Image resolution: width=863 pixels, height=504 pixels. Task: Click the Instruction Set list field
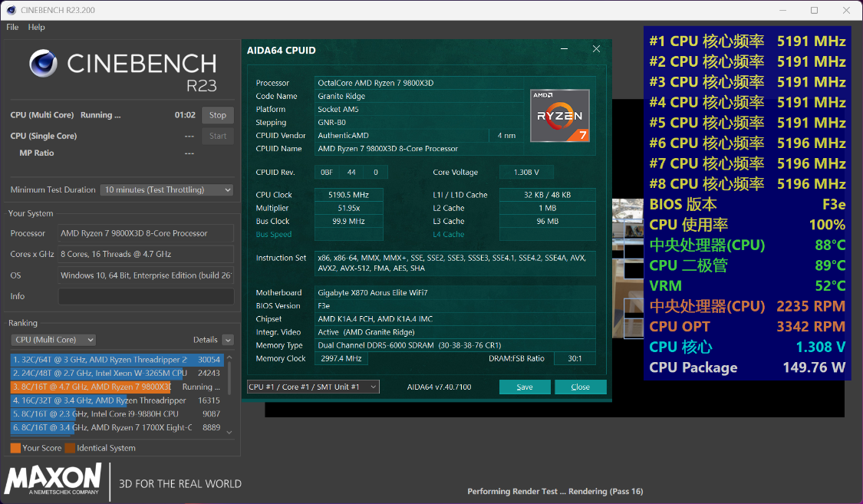pos(455,263)
